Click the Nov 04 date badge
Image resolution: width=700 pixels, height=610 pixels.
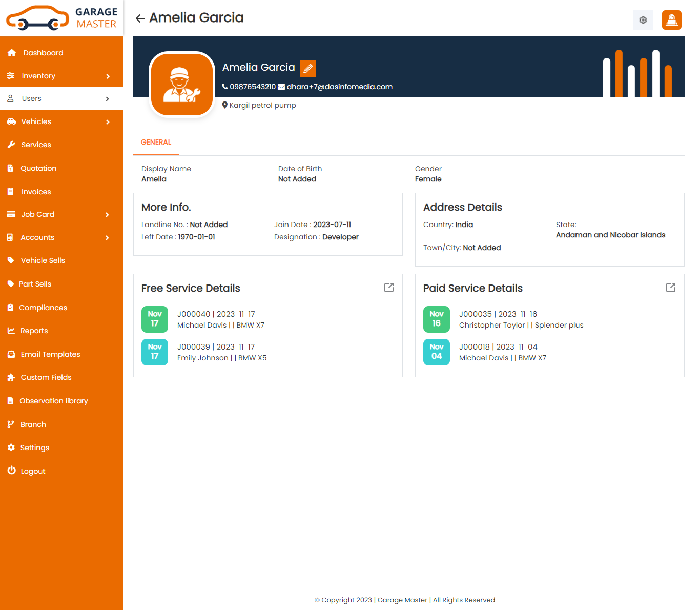[436, 352]
